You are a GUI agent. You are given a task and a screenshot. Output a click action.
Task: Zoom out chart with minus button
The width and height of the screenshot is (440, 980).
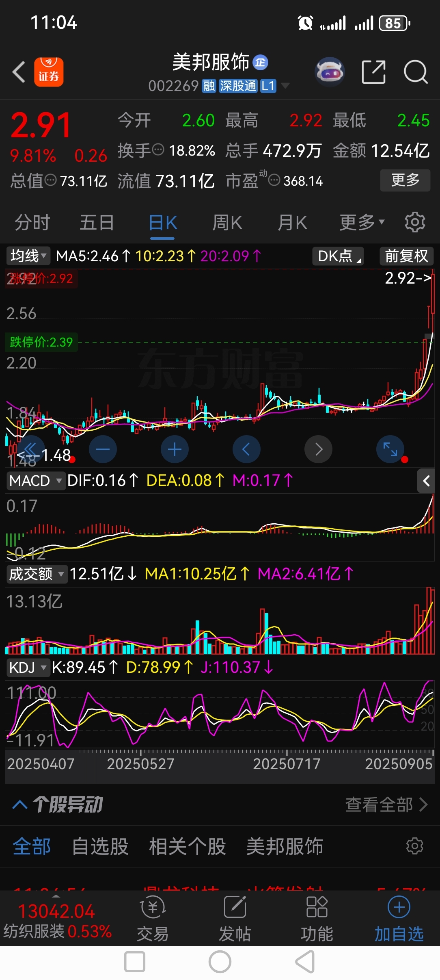(103, 449)
